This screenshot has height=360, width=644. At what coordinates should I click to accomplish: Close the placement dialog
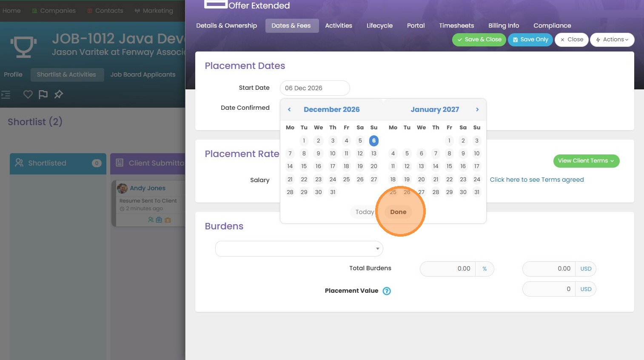pyautogui.click(x=572, y=40)
